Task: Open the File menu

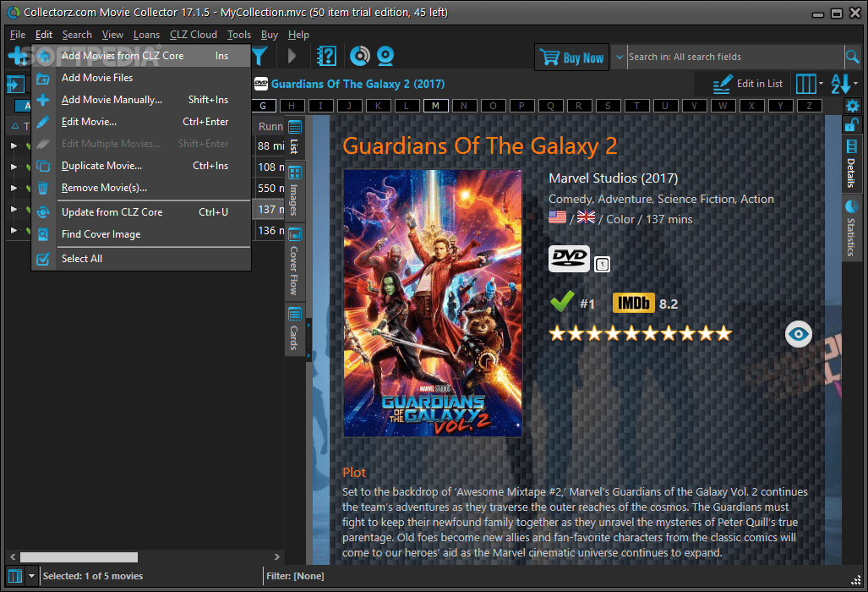Action: [x=18, y=35]
